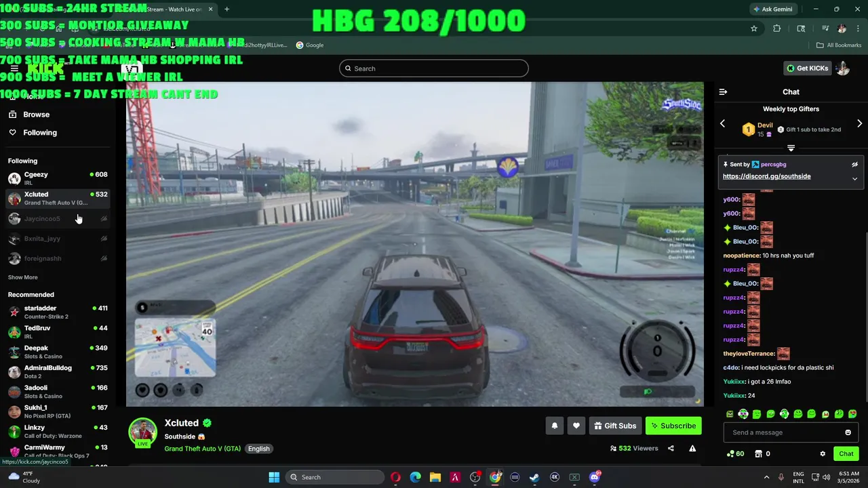Open the discord.gg/southside link
This screenshot has width=868, height=488.
point(766,176)
